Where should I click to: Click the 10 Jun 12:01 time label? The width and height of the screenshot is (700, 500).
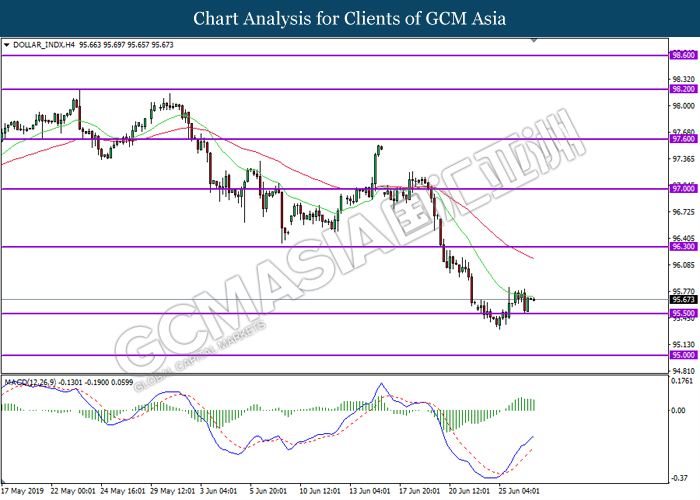320,491
